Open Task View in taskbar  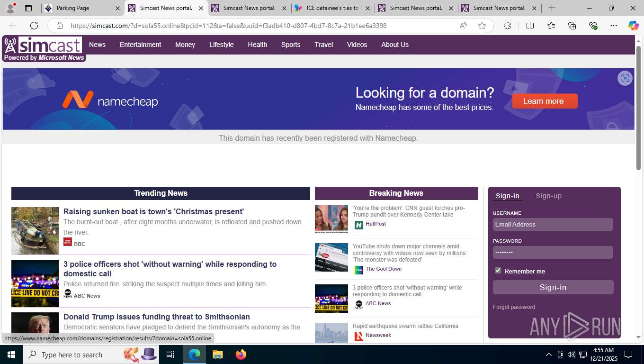click(170, 355)
